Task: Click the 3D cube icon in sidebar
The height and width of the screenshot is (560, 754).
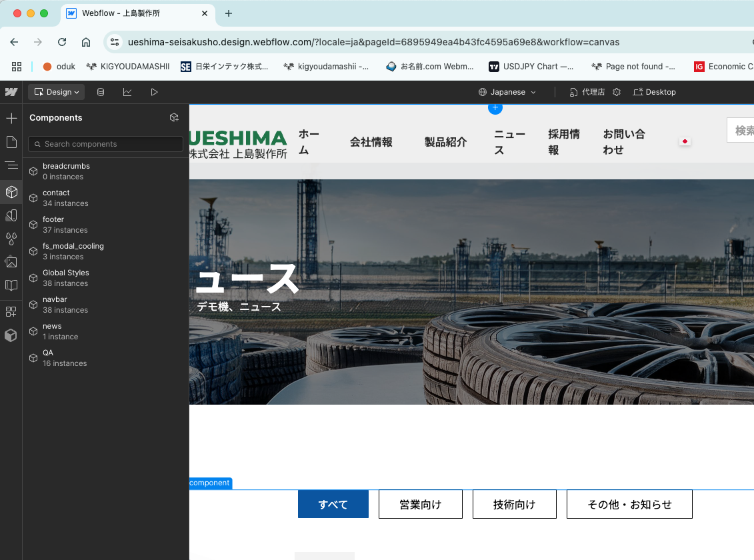Action: pos(11,335)
